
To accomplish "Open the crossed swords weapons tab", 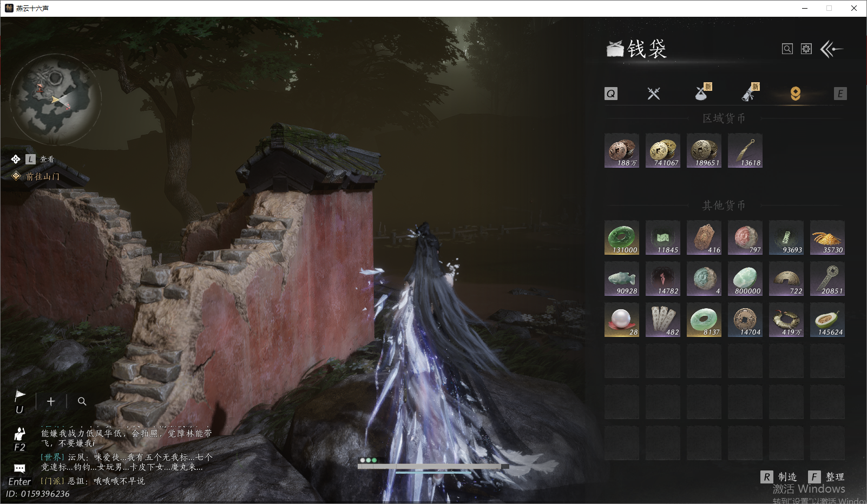I will click(x=654, y=94).
